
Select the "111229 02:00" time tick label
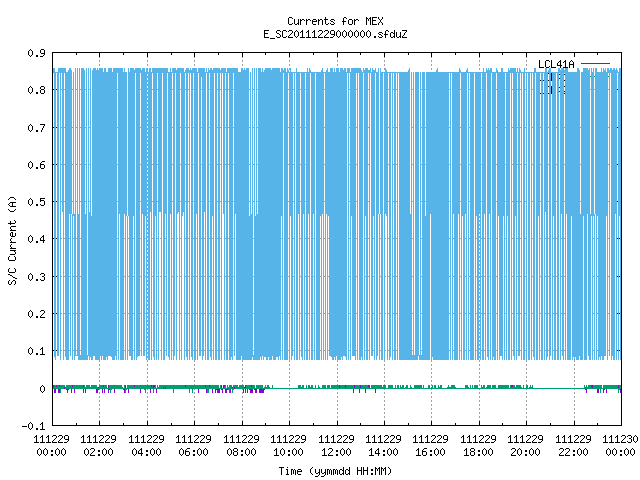(x=98, y=446)
